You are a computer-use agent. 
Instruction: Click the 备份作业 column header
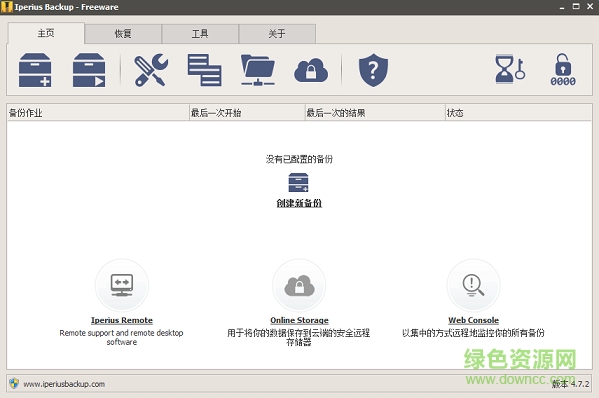click(x=98, y=113)
